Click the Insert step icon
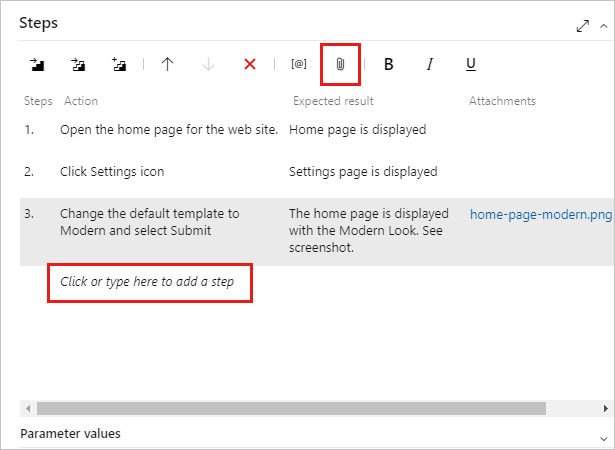 pos(37,65)
